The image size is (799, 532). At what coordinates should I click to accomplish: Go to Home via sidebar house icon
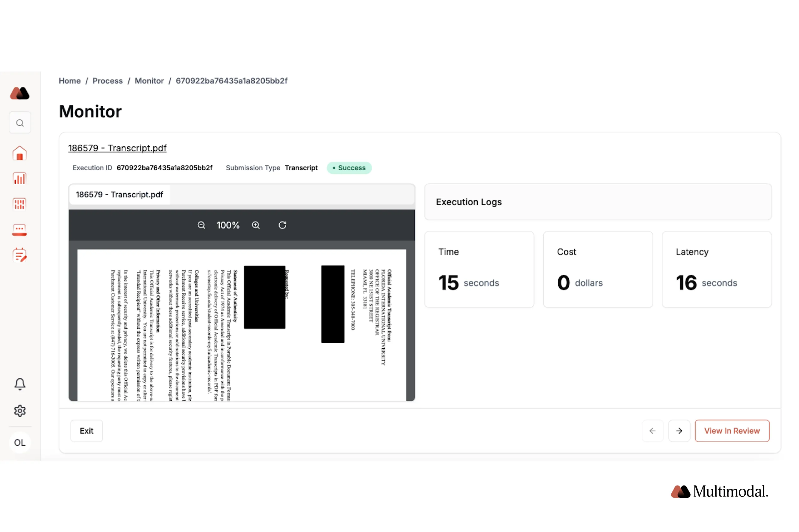click(20, 153)
